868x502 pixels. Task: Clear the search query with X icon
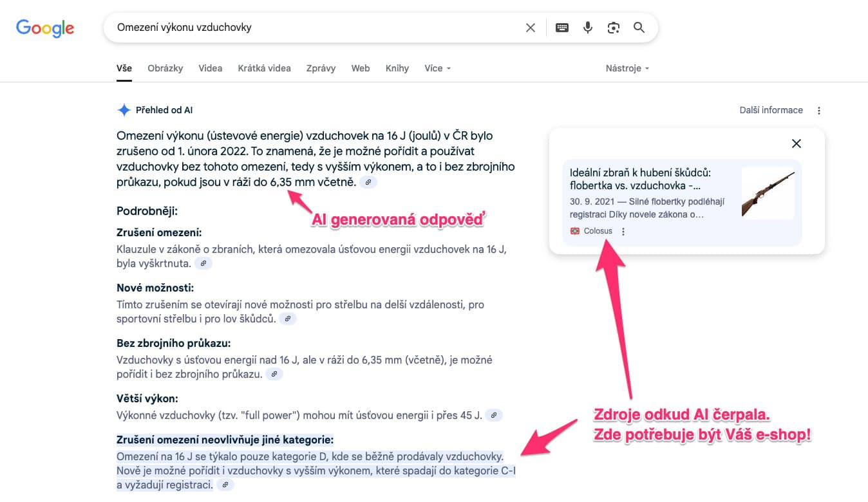[x=531, y=28]
